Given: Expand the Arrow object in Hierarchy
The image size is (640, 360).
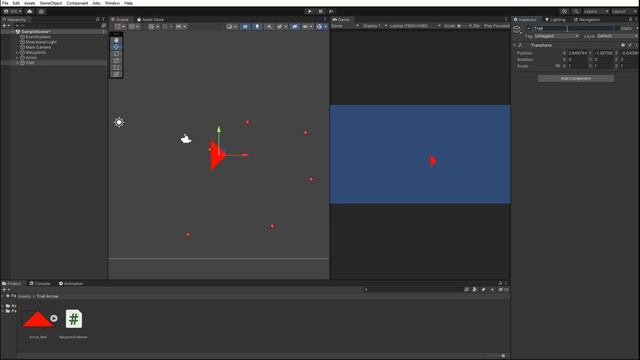Looking at the screenshot, I should pos(17,58).
